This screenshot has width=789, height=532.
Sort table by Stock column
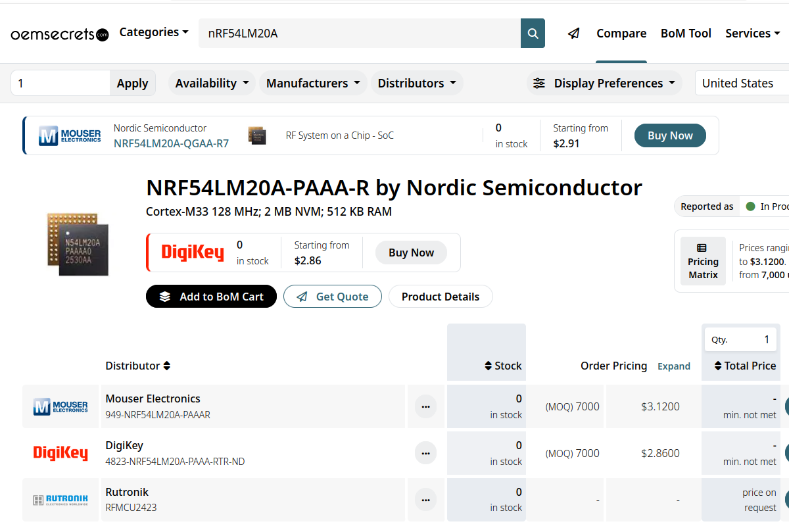(x=503, y=366)
